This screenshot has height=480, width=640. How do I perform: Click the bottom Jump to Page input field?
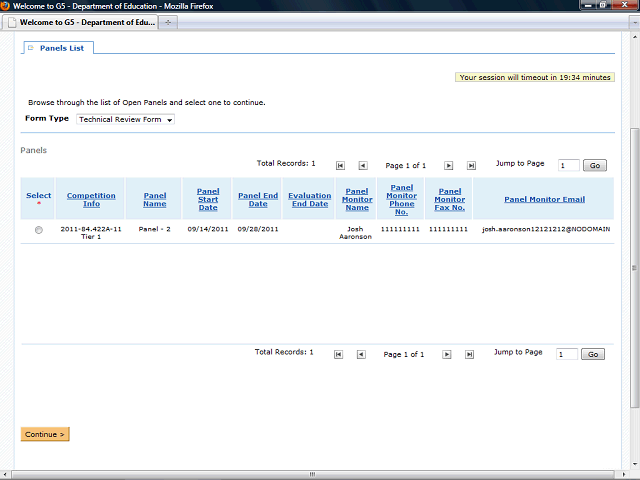coord(566,355)
